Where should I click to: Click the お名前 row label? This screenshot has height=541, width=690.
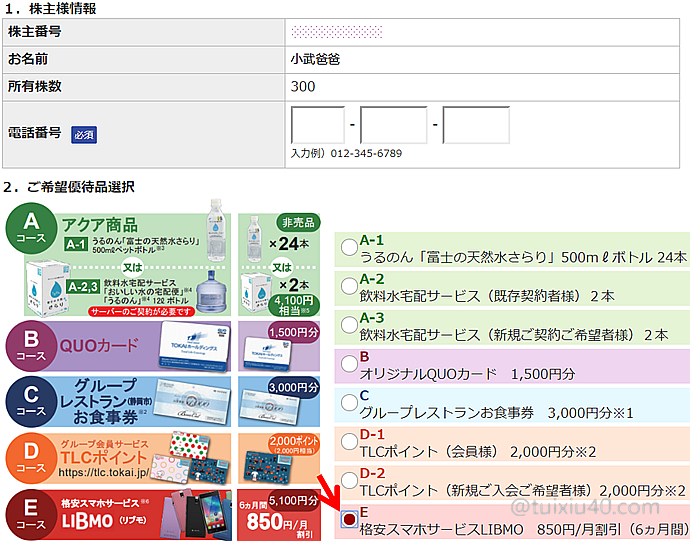[28, 59]
